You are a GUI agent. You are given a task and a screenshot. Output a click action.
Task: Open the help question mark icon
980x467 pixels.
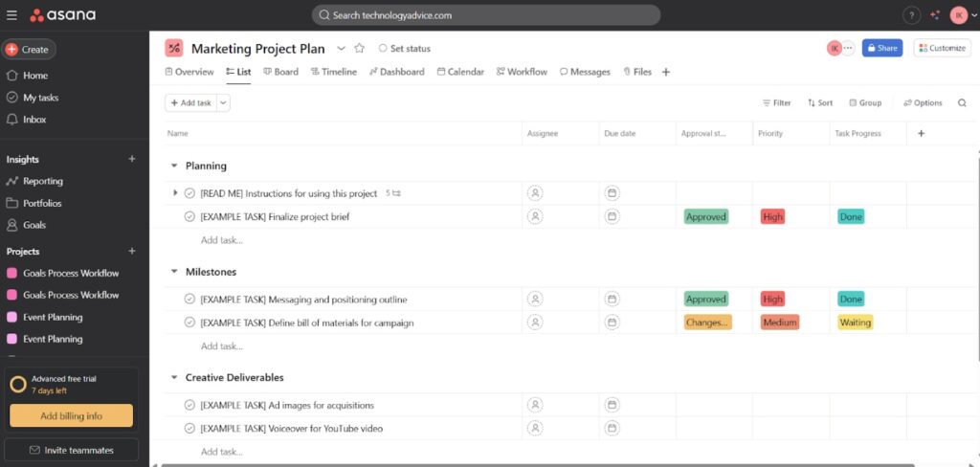[x=911, y=15]
